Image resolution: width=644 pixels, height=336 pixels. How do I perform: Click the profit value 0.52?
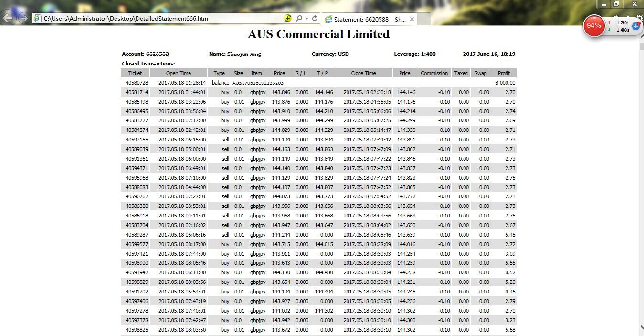click(510, 272)
